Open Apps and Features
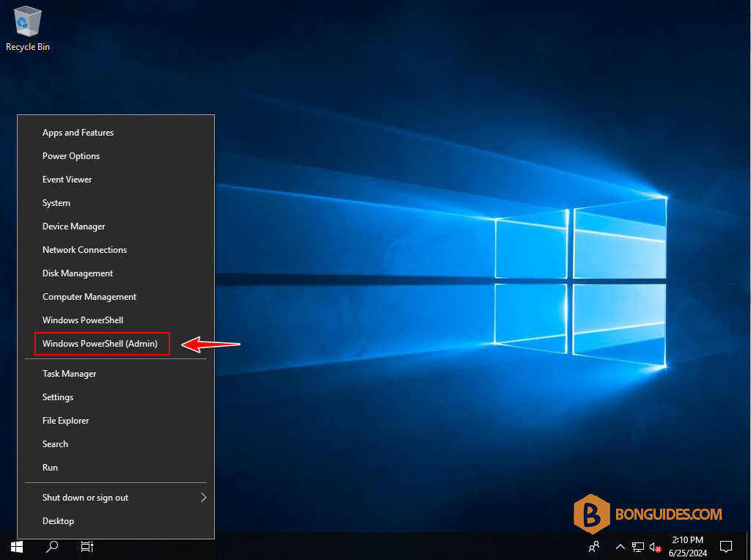Screen dimensions: 751x560 116,133
